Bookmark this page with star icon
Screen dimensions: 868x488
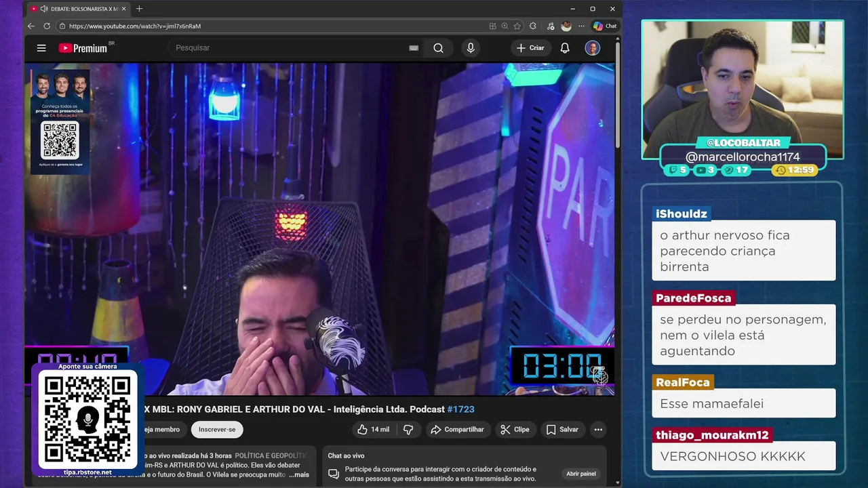point(517,26)
